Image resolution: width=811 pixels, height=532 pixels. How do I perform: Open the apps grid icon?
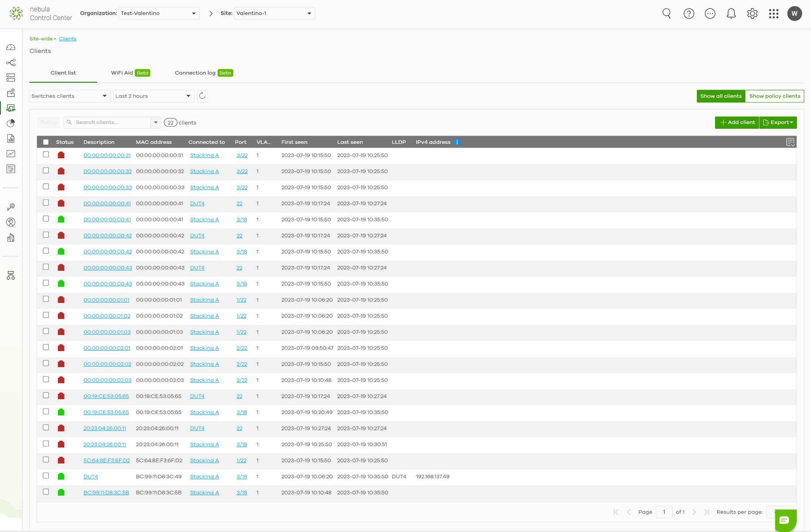point(773,14)
